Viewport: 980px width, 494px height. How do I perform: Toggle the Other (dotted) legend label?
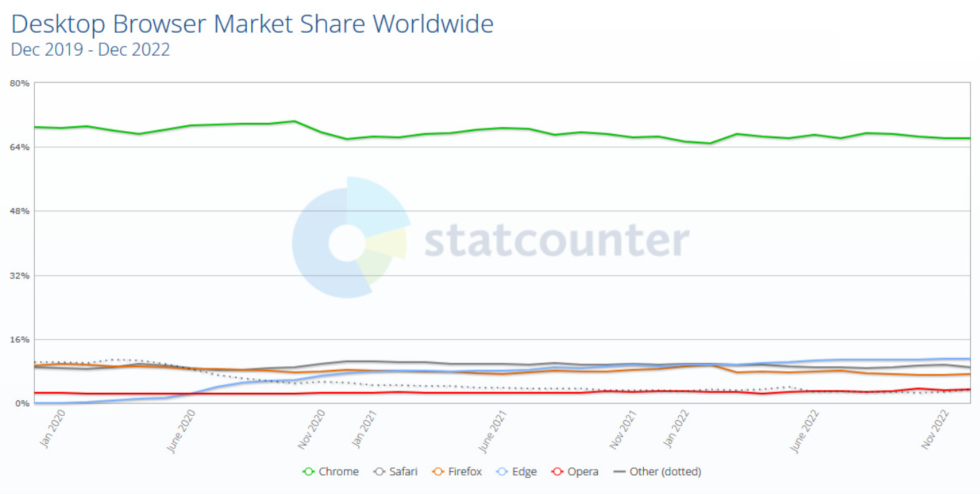pyautogui.click(x=665, y=472)
